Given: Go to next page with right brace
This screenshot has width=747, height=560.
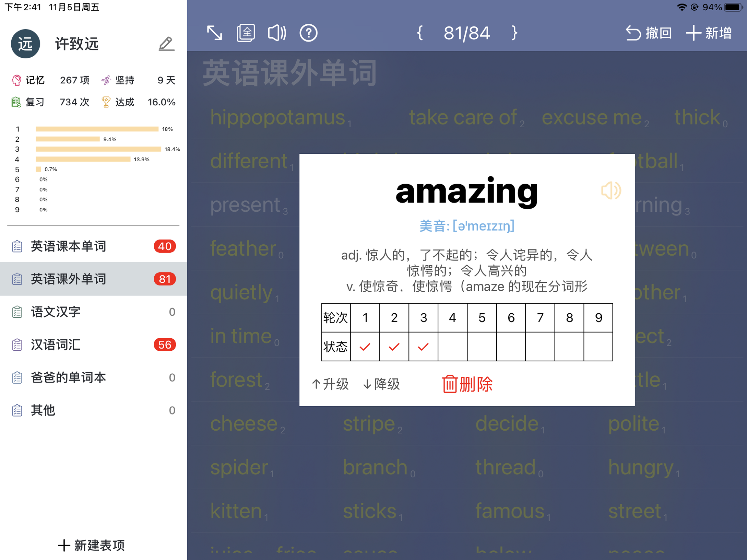Looking at the screenshot, I should [x=514, y=33].
